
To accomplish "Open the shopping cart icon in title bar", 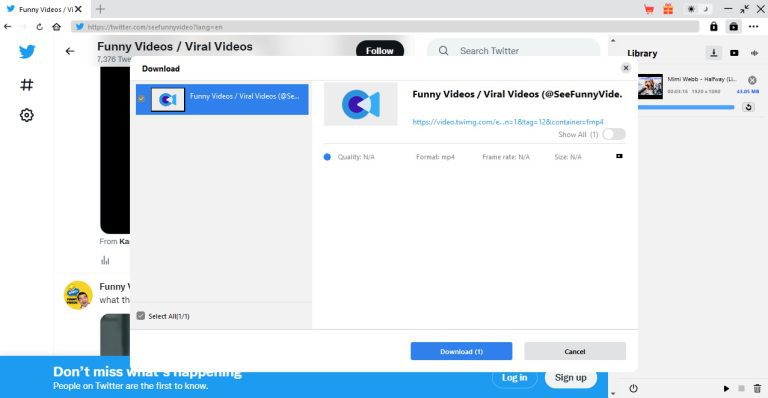I will (x=649, y=9).
